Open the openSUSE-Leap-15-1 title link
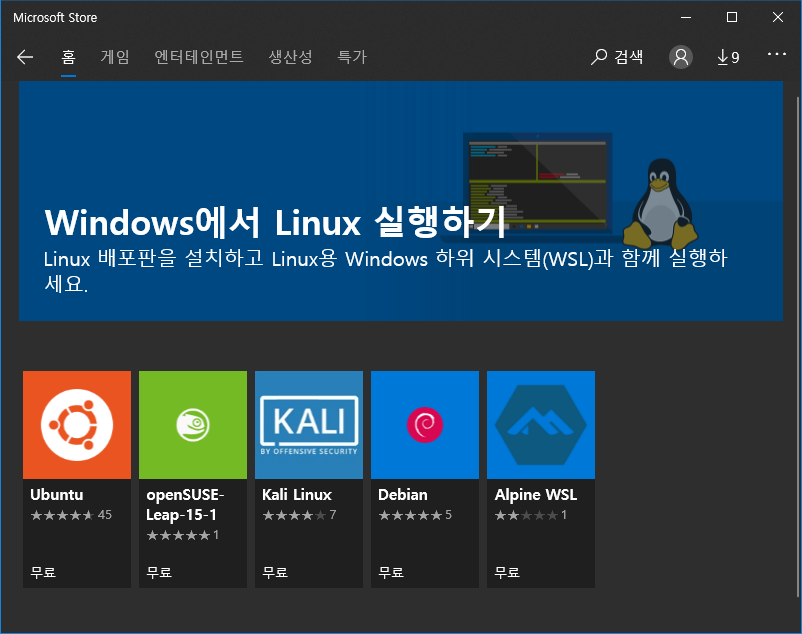The height and width of the screenshot is (634, 802). point(185,505)
